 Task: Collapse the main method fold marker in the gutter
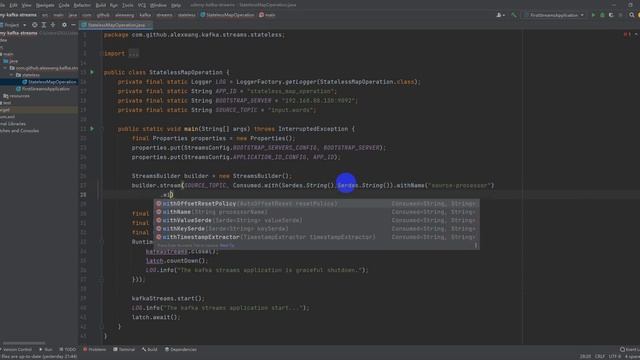[x=101, y=129]
